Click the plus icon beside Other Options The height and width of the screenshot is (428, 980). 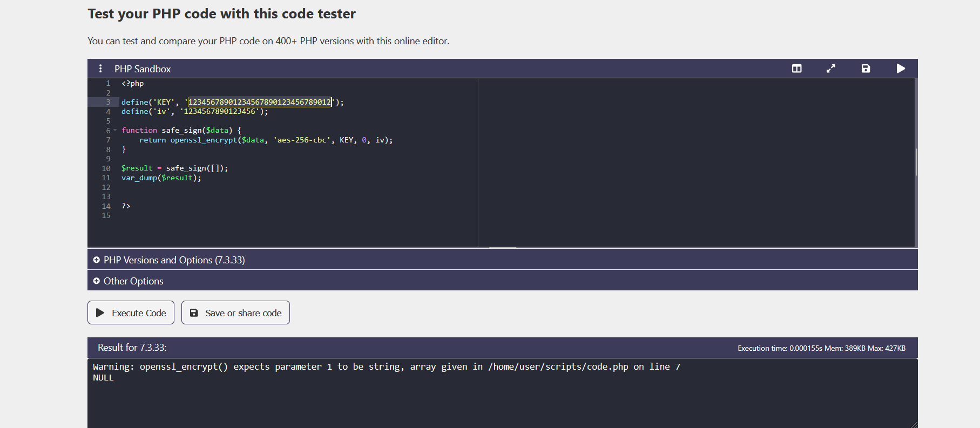(96, 281)
